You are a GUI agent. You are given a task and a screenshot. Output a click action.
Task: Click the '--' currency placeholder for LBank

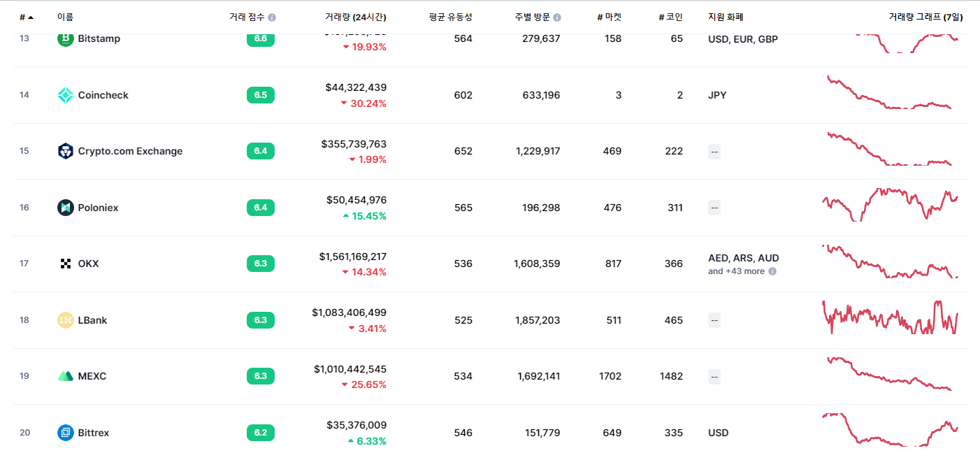(x=714, y=320)
